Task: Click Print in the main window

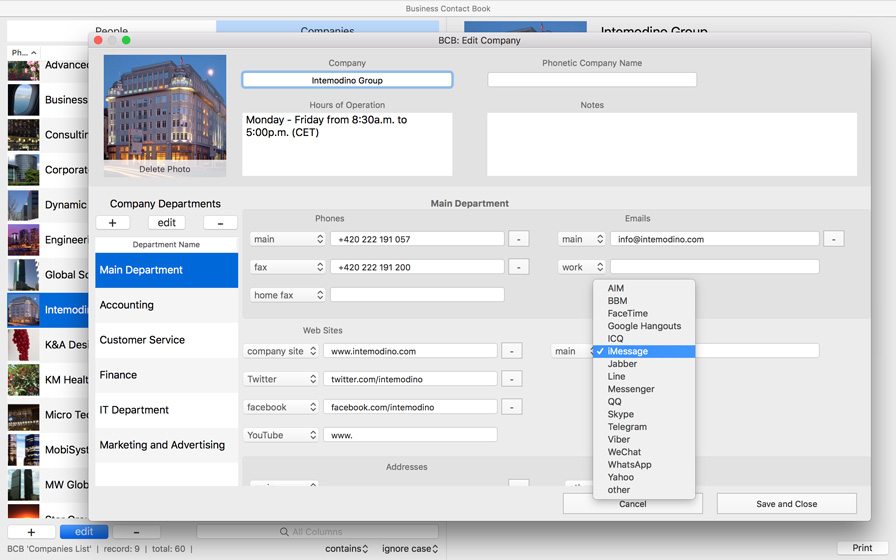Action: [x=862, y=547]
